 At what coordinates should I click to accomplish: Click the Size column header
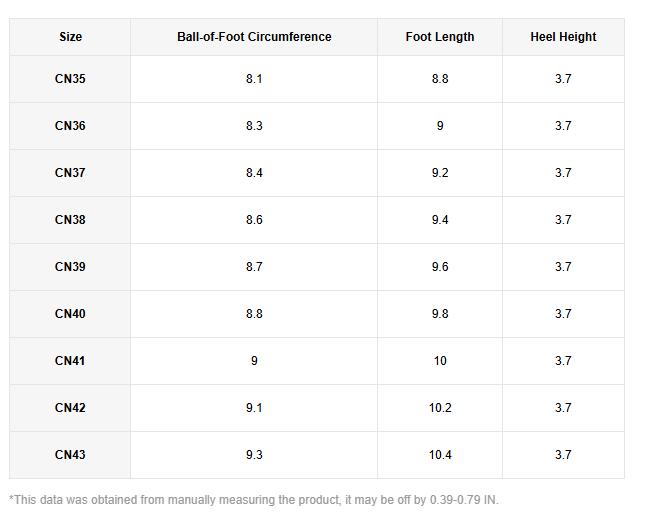(70, 37)
